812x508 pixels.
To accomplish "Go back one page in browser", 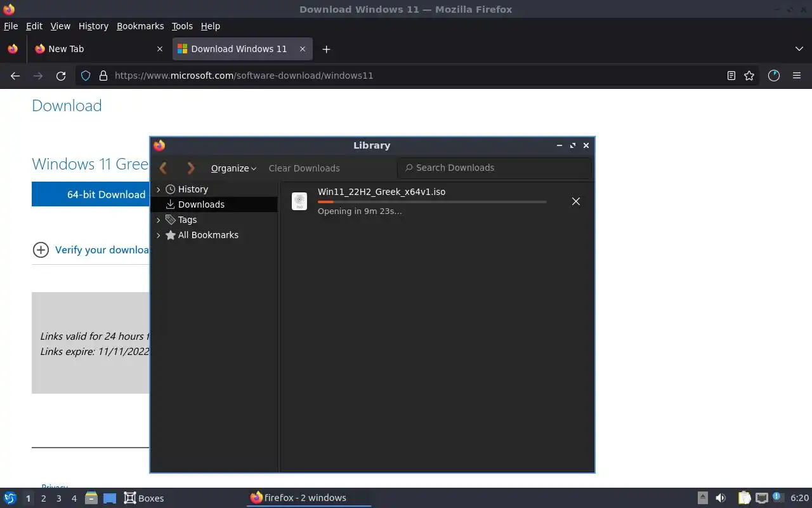I will (15, 76).
